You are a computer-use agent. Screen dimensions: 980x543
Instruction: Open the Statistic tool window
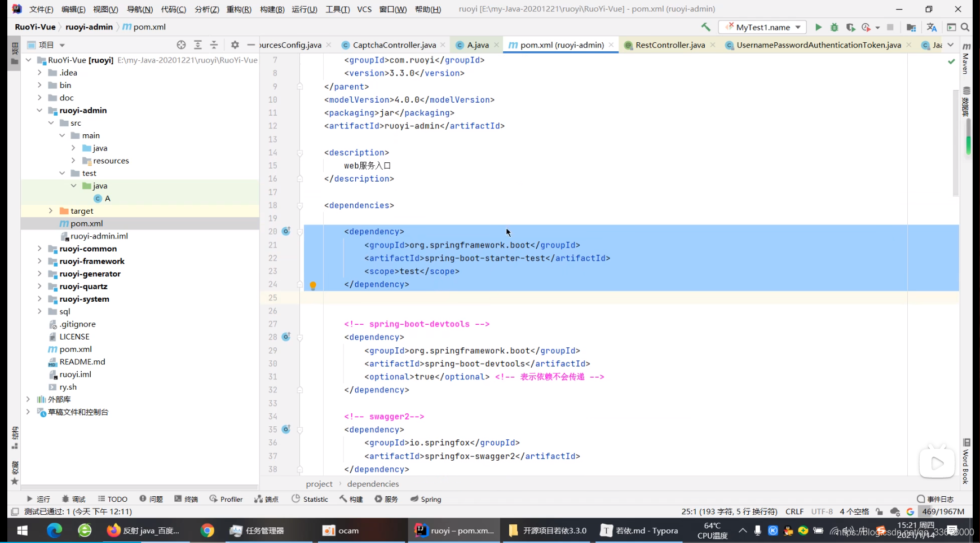(310, 499)
